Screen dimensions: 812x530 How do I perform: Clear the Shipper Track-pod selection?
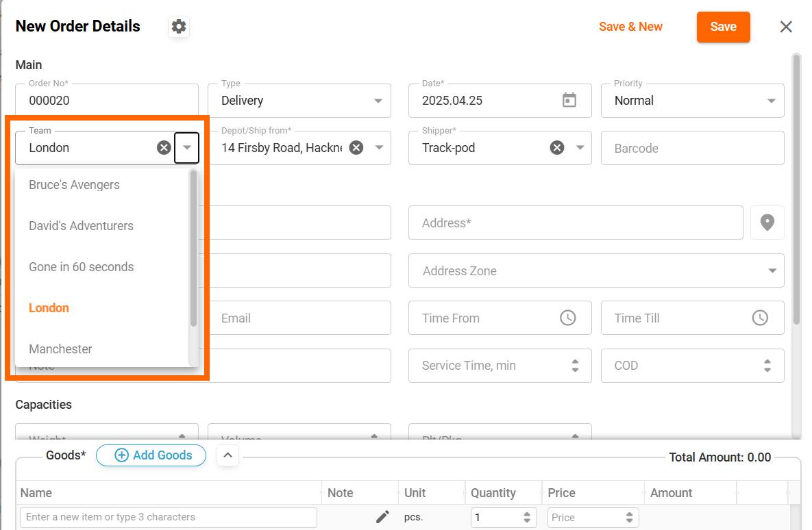point(556,147)
